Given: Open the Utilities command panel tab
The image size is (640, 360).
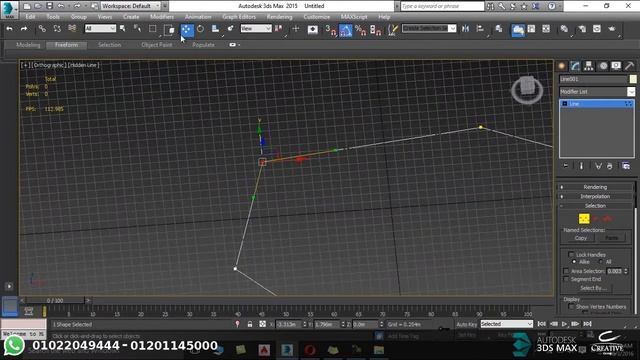Looking at the screenshot, I should coord(629,66).
